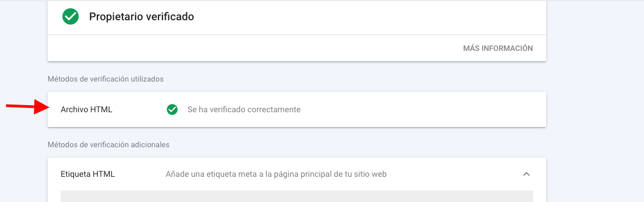Click the text Se ha verificado correctamente

pos(244,109)
